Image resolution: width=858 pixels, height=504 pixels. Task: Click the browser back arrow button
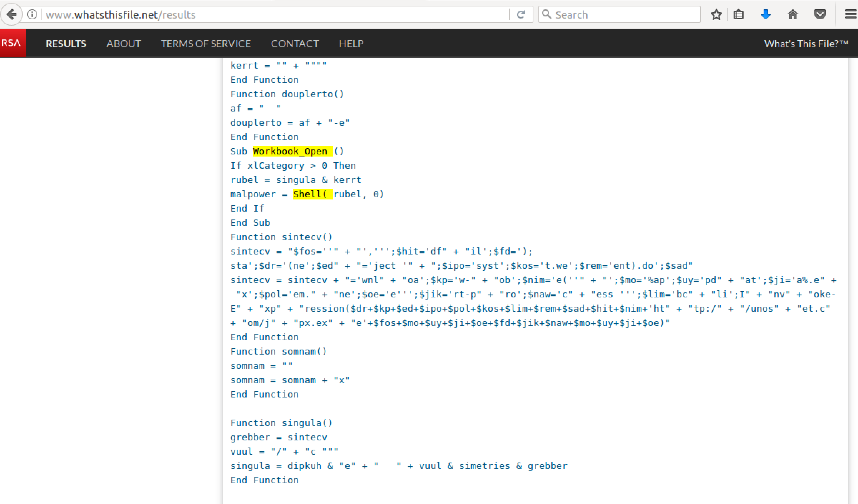pyautogui.click(x=11, y=15)
